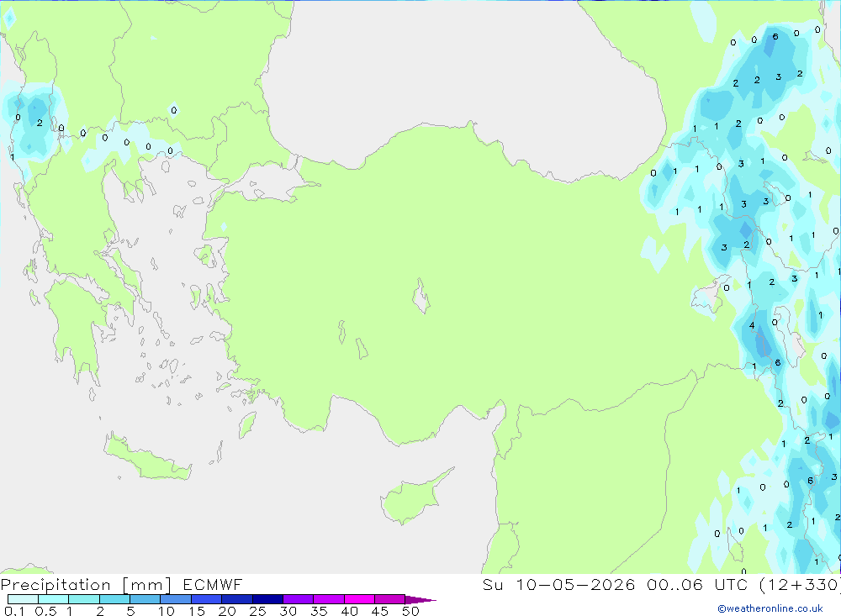
Task: Select the 15–20 mm legend color
Action: (x=206, y=599)
